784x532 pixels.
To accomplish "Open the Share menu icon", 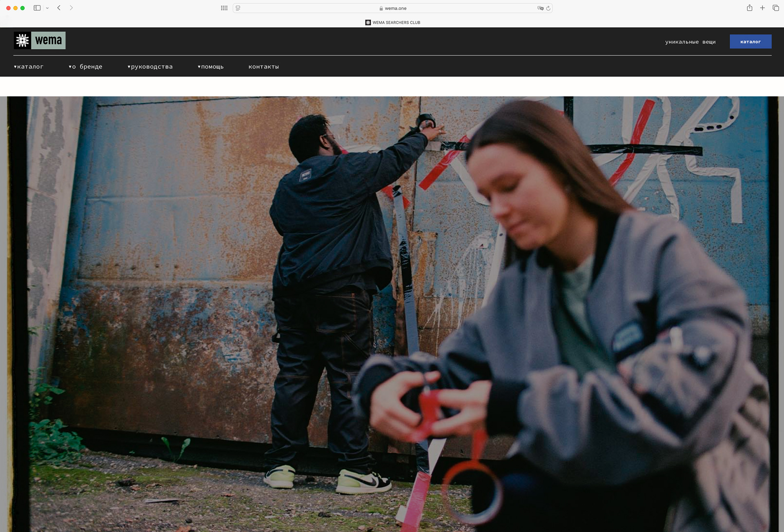I will (x=749, y=8).
